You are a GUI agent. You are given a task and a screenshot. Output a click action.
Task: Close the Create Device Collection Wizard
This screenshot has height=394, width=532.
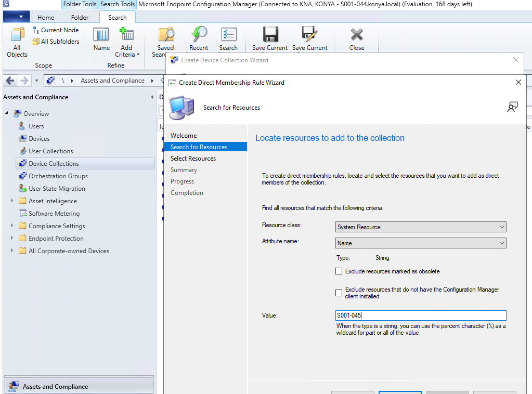point(516,60)
